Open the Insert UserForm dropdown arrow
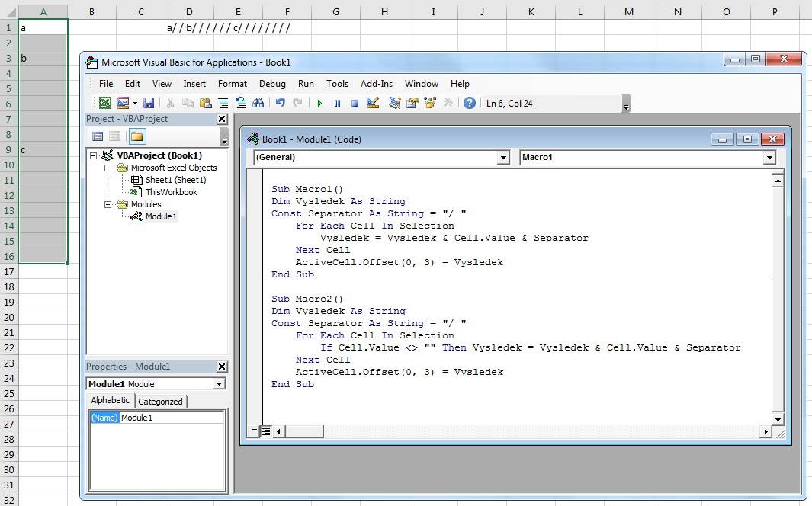Viewport: 812px width, 506px height. point(135,103)
